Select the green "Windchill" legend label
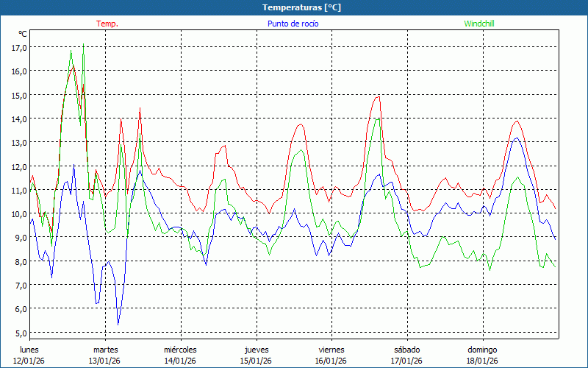The height and width of the screenshot is (368, 588). (x=480, y=24)
